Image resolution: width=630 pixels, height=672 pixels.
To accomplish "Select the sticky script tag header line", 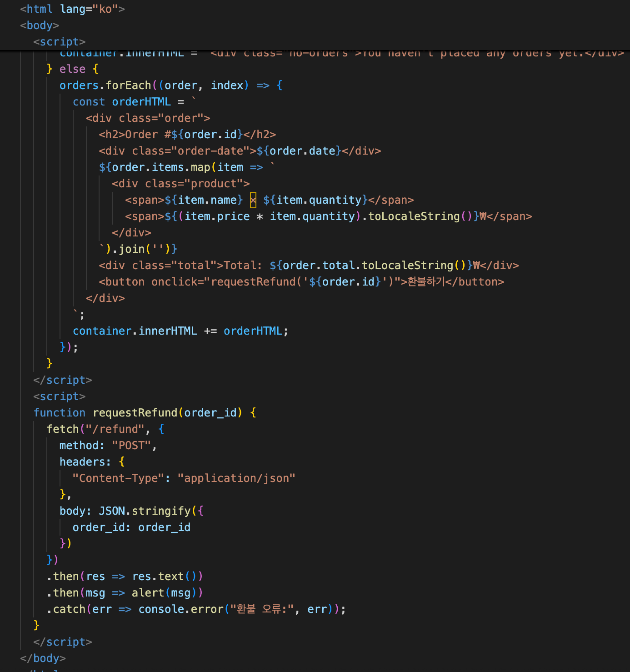I will point(59,42).
